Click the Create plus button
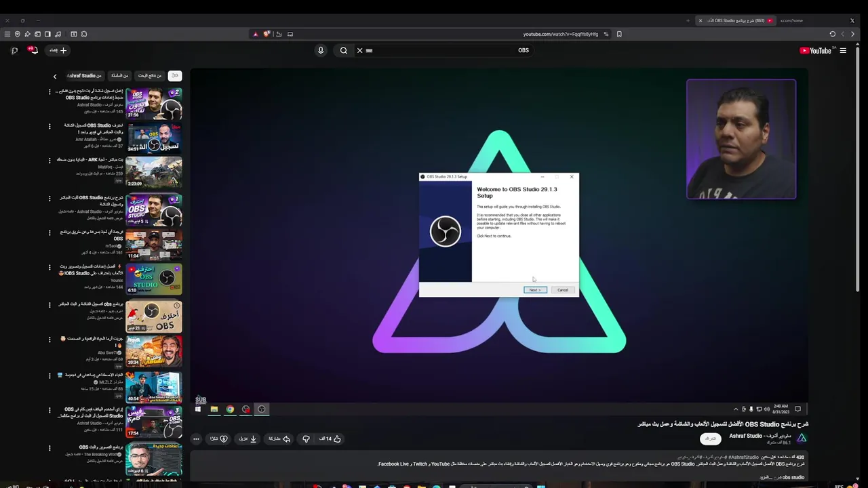The height and width of the screenshot is (488, 868). [x=58, y=50]
